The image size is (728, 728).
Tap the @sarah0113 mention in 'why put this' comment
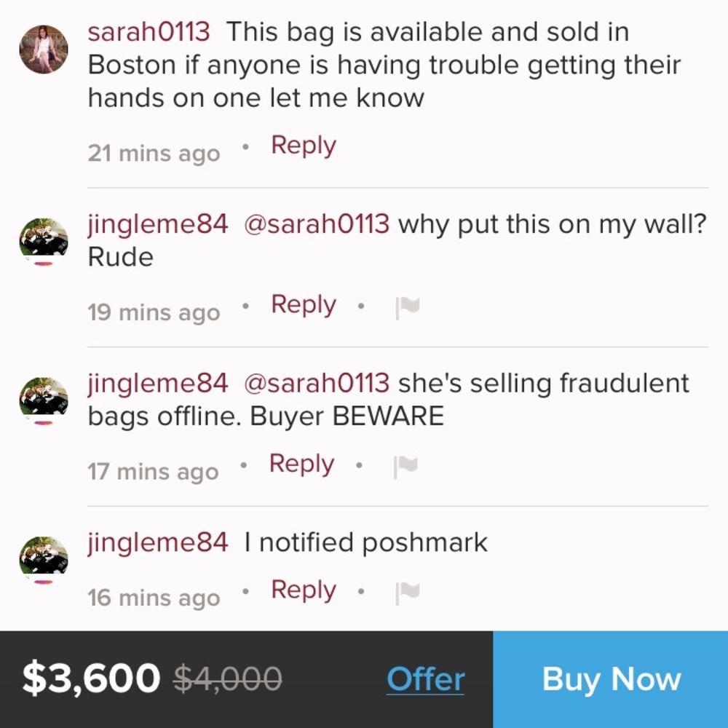(x=317, y=224)
